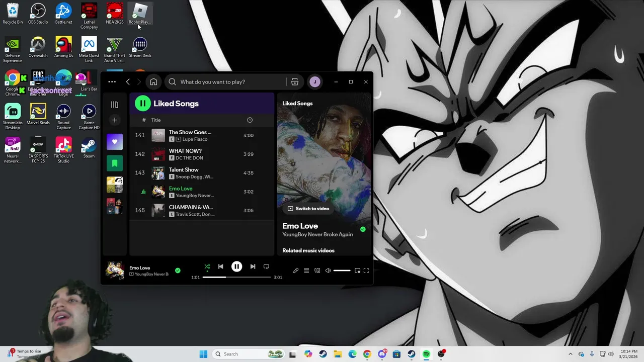Click the Title column header
The height and width of the screenshot is (362, 644).
tap(156, 120)
